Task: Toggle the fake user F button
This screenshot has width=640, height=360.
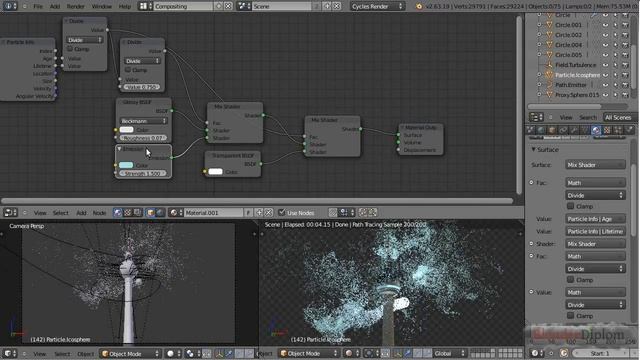Action: click(x=248, y=213)
